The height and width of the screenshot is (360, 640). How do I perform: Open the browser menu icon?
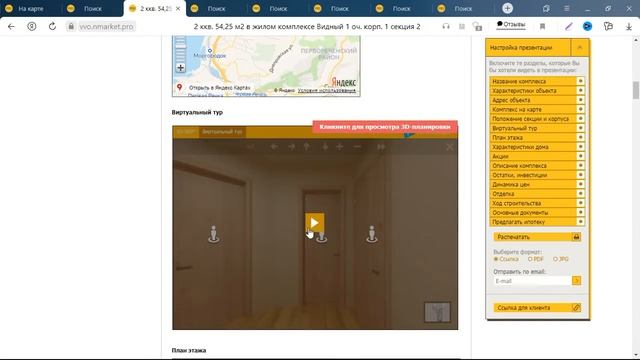[567, 9]
